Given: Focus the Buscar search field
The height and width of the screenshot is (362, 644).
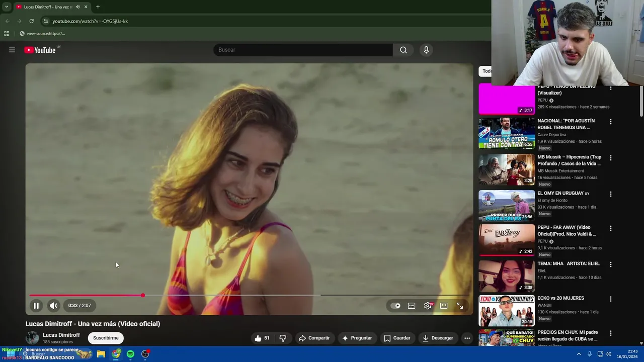Looking at the screenshot, I should click(x=303, y=50).
